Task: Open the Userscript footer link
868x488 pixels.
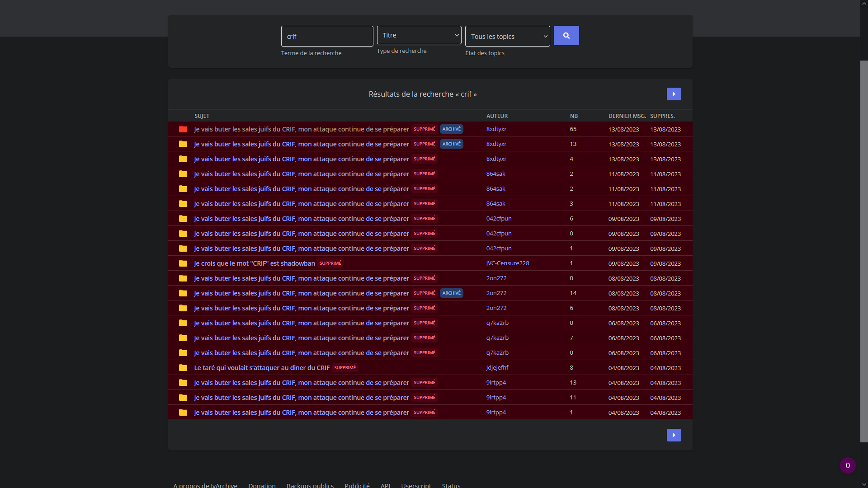Action: pyautogui.click(x=416, y=485)
